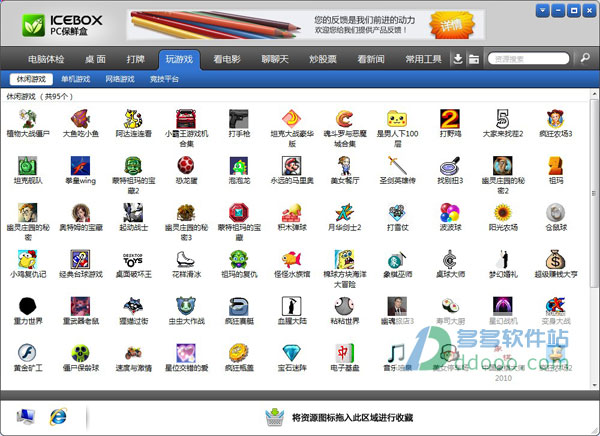Open the 大家来找茬2 game icon
The height and width of the screenshot is (436, 600).
coord(503,119)
